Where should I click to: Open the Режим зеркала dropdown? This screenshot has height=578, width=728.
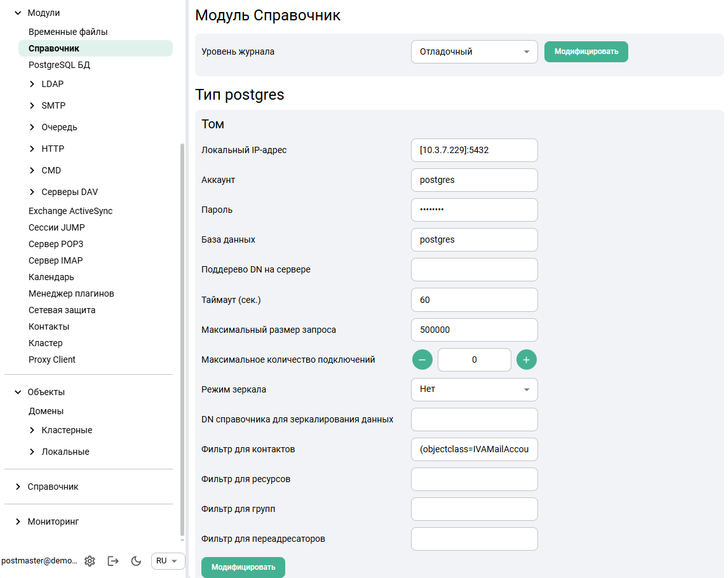(474, 389)
